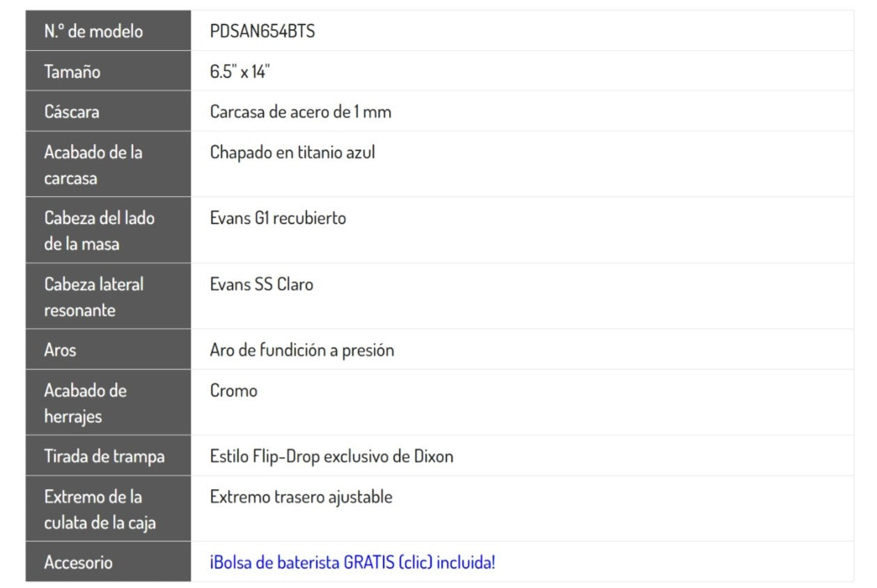Select the 'N.º de modelo' header cell
Viewport: 877px width, 588px height.
(x=93, y=31)
